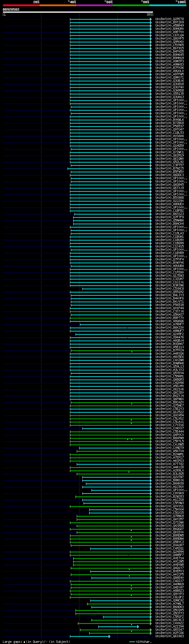Select UniRef100_B6K330 label
Screen dimensions: 189x644
click(170, 328)
